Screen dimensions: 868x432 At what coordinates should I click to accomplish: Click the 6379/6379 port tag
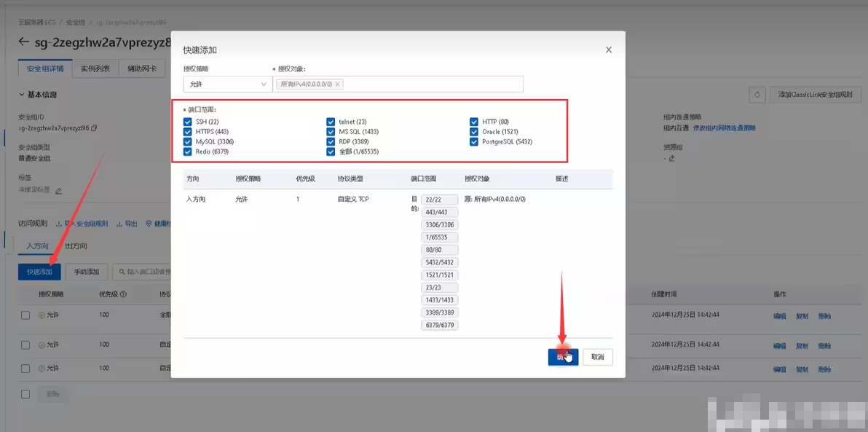coord(440,325)
